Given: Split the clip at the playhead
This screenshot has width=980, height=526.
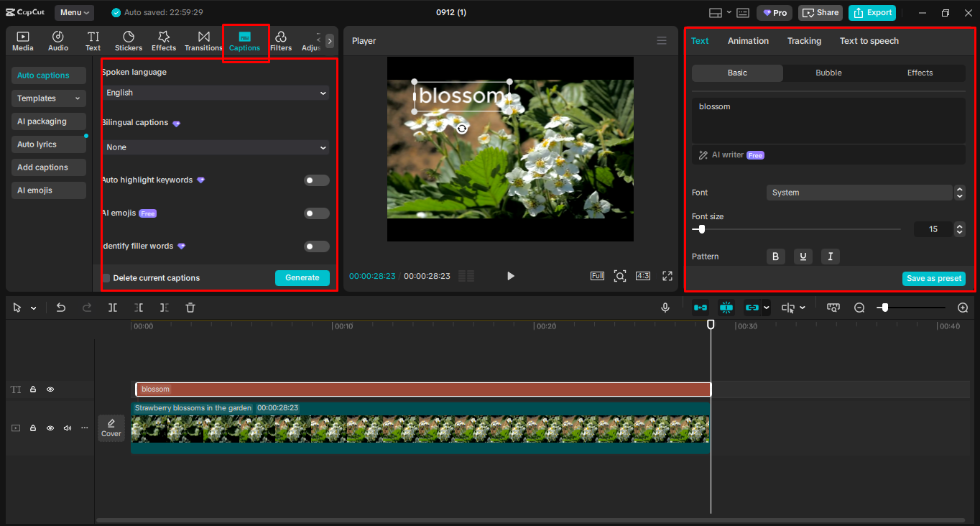Looking at the screenshot, I should click(113, 307).
